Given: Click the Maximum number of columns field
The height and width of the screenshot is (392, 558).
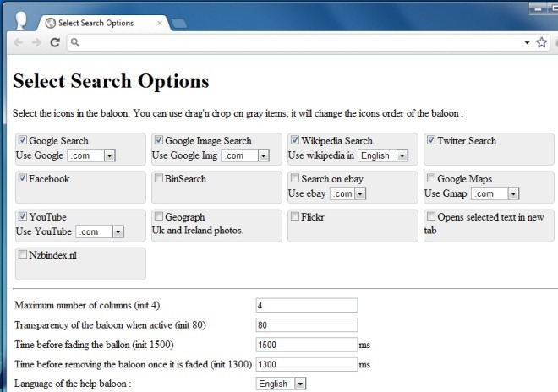Looking at the screenshot, I should click(306, 305).
